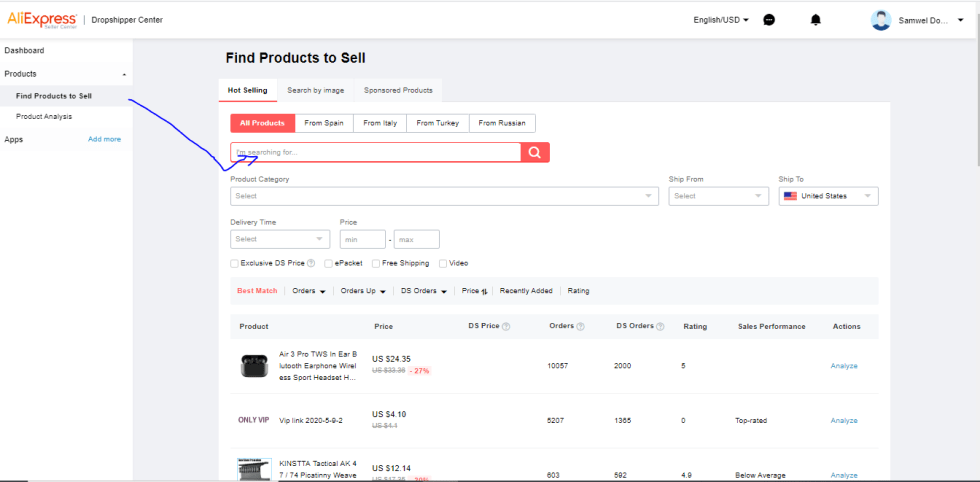Select the From Russian filter

click(502, 123)
